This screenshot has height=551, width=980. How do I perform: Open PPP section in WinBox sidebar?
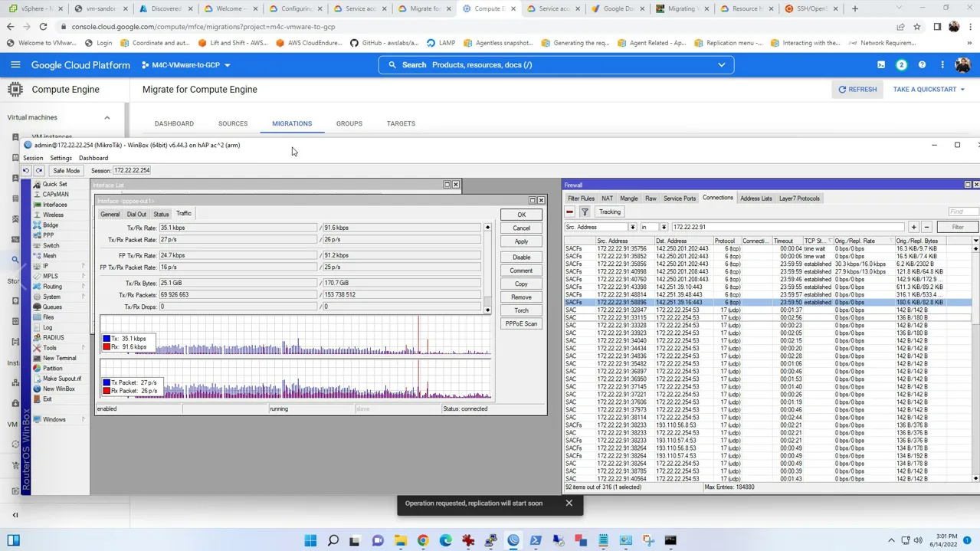pyautogui.click(x=48, y=235)
